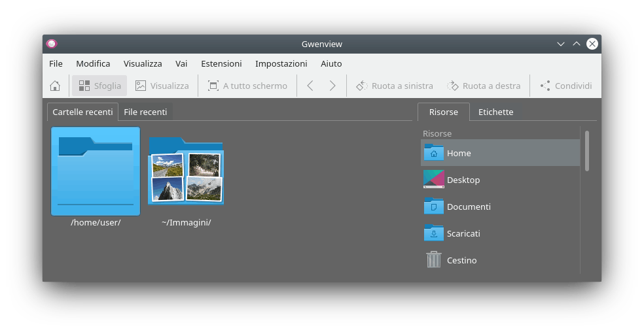Open the ~/Immagini/ folder thumbnail
644x332 pixels.
[186, 171]
